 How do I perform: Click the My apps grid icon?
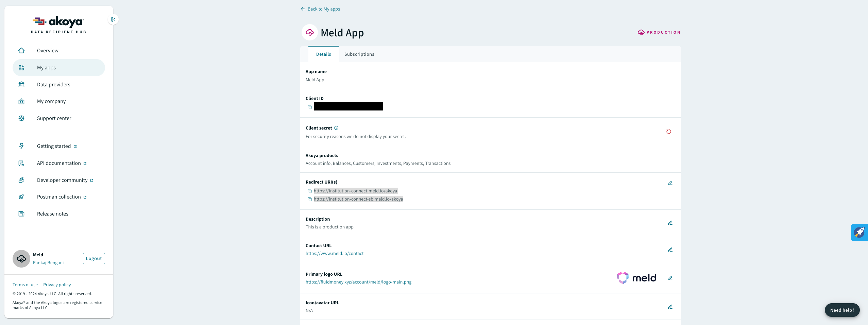21,68
